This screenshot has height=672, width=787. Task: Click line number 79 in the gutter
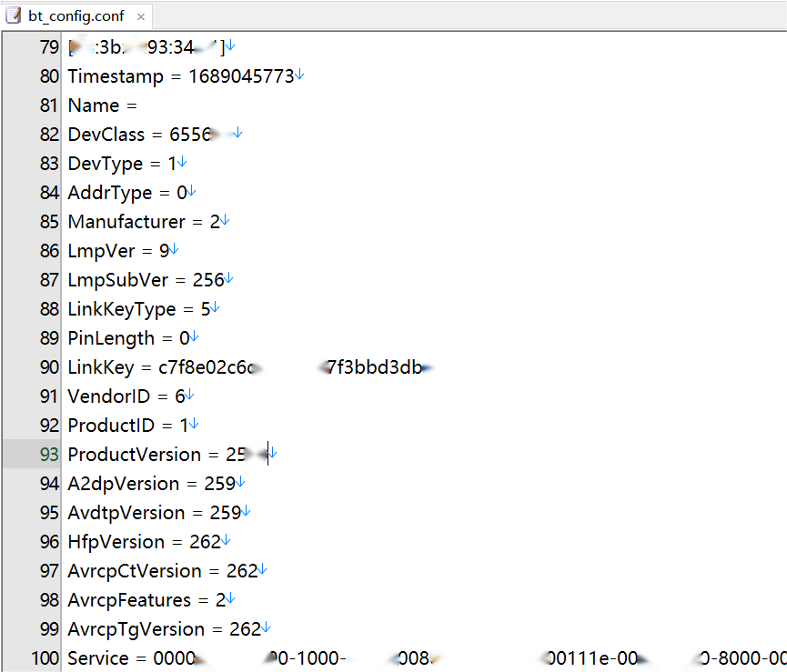point(49,47)
